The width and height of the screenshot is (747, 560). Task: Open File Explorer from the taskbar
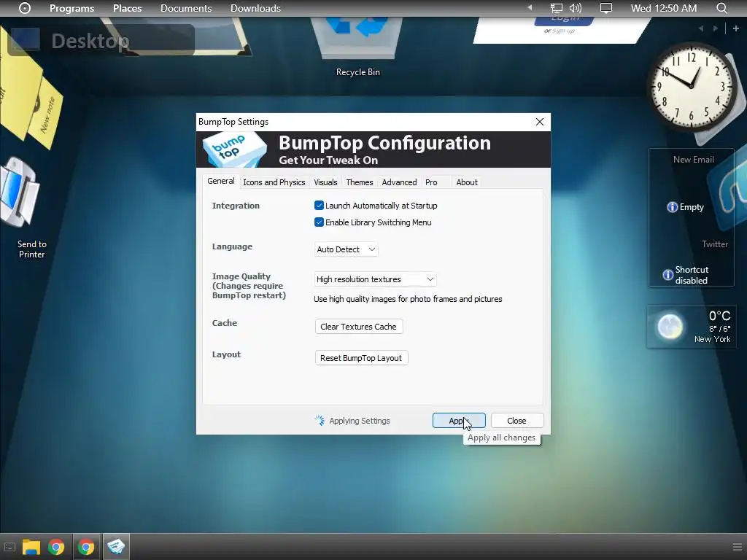(31, 547)
